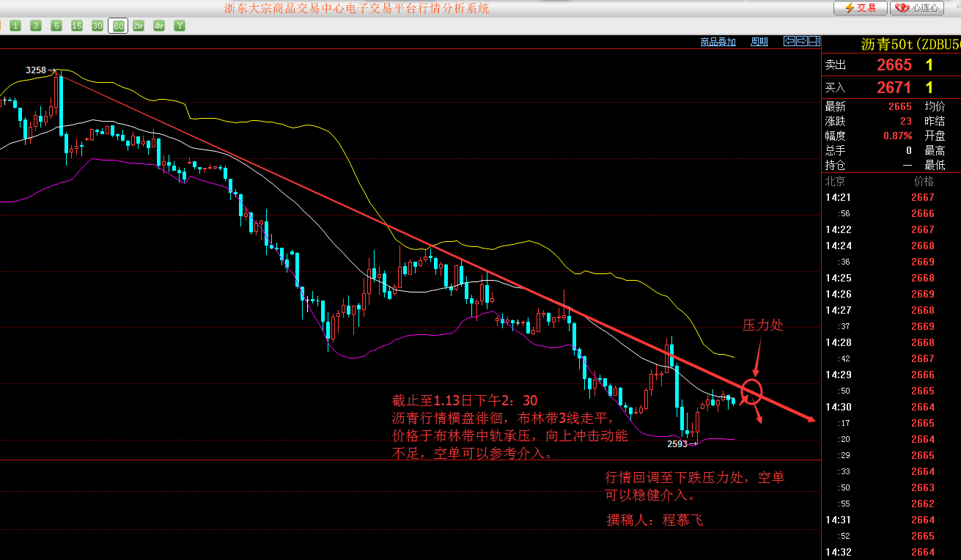961x560 pixels.
Task: Select the 14:30 tick row
Action: click(891, 407)
